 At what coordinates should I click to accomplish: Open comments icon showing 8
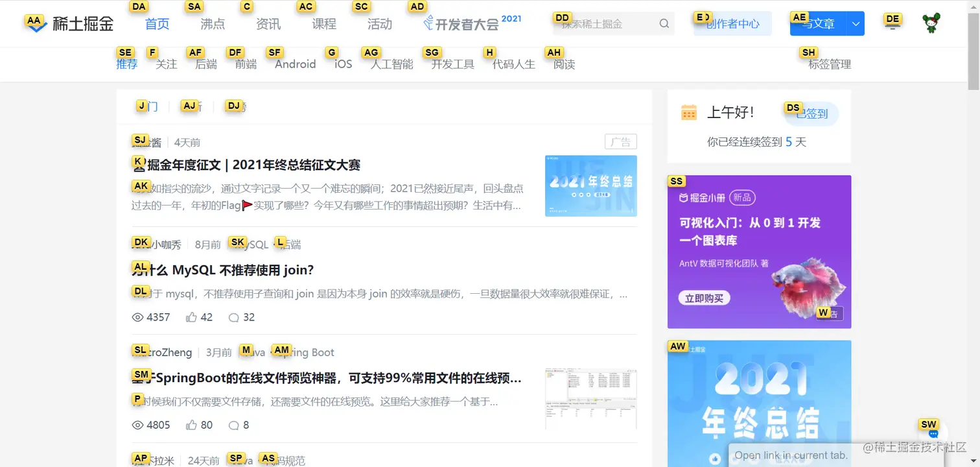(x=234, y=425)
